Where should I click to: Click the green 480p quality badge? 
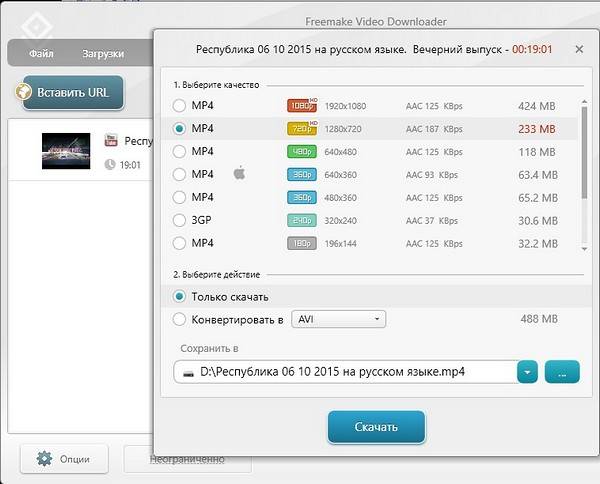302,152
